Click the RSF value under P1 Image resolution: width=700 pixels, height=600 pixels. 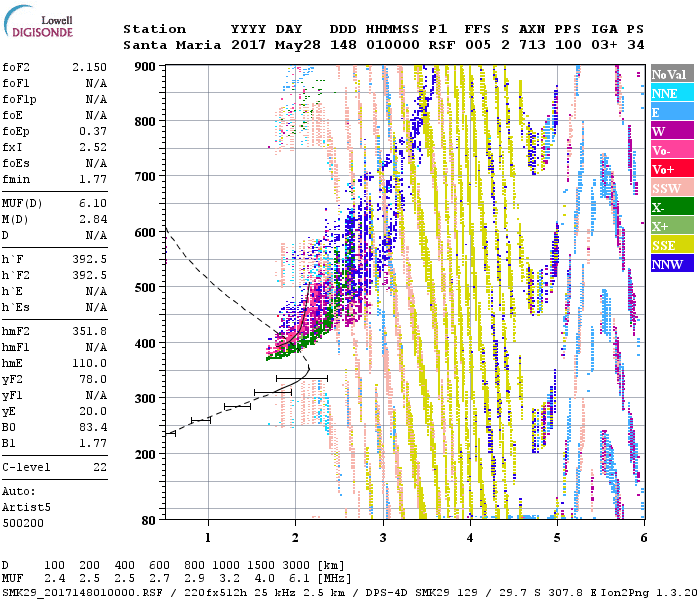pos(442,45)
